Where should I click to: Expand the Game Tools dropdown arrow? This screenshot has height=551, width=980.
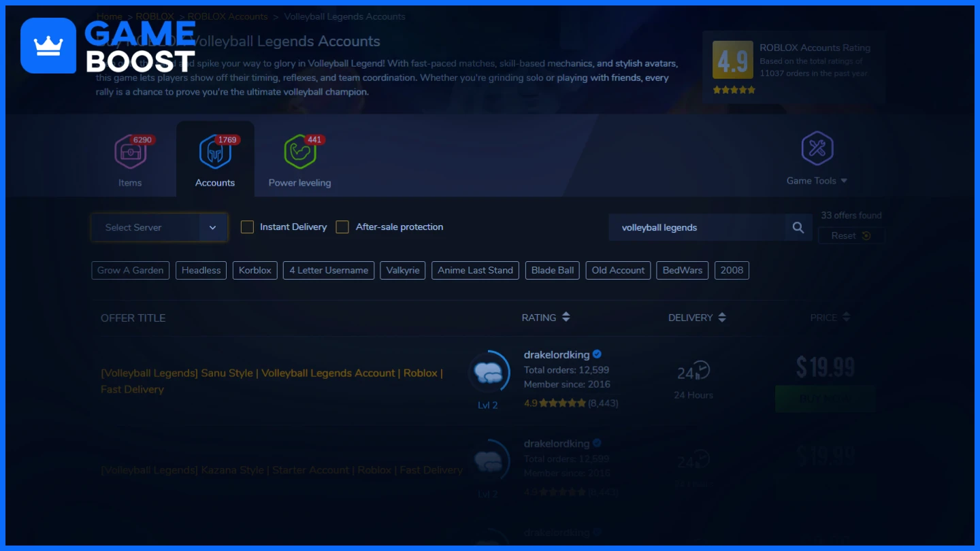pyautogui.click(x=844, y=181)
